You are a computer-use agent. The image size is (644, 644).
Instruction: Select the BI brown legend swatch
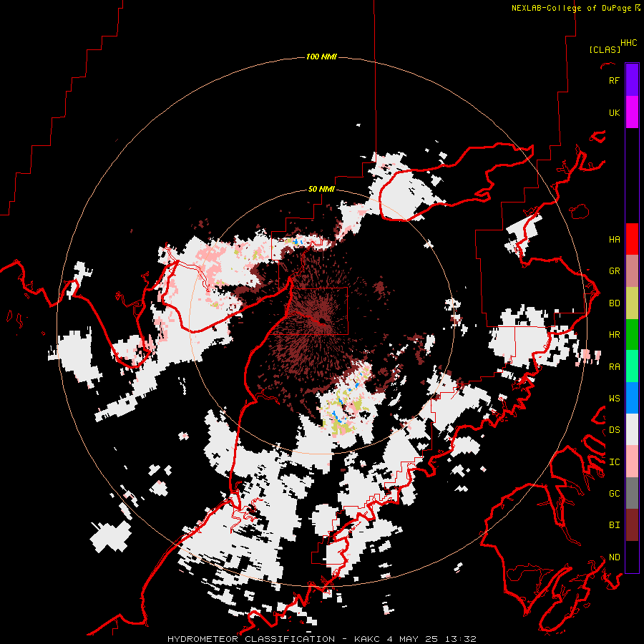(x=632, y=525)
